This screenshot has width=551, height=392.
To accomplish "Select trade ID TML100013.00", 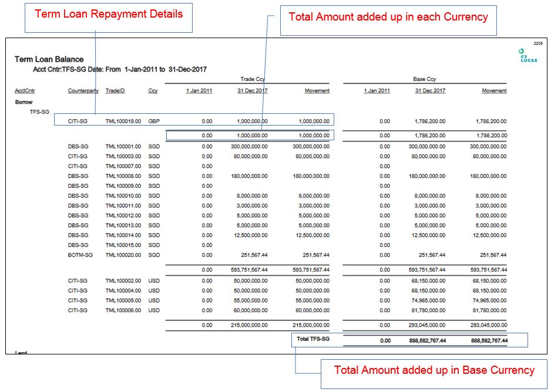I will (123, 225).
